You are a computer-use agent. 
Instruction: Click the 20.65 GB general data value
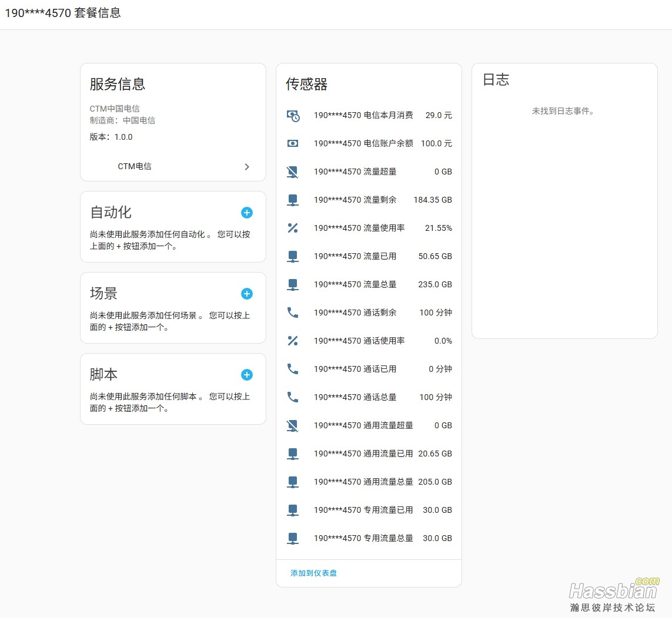(x=435, y=454)
